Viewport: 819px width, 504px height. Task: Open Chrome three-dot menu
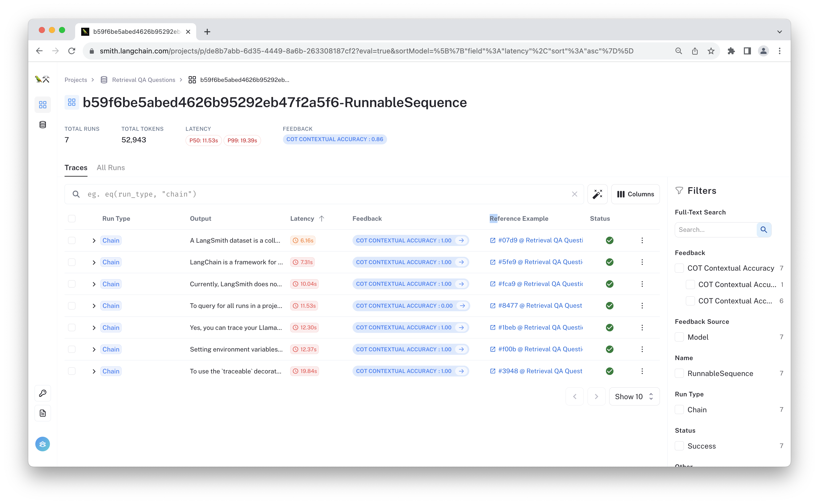779,51
